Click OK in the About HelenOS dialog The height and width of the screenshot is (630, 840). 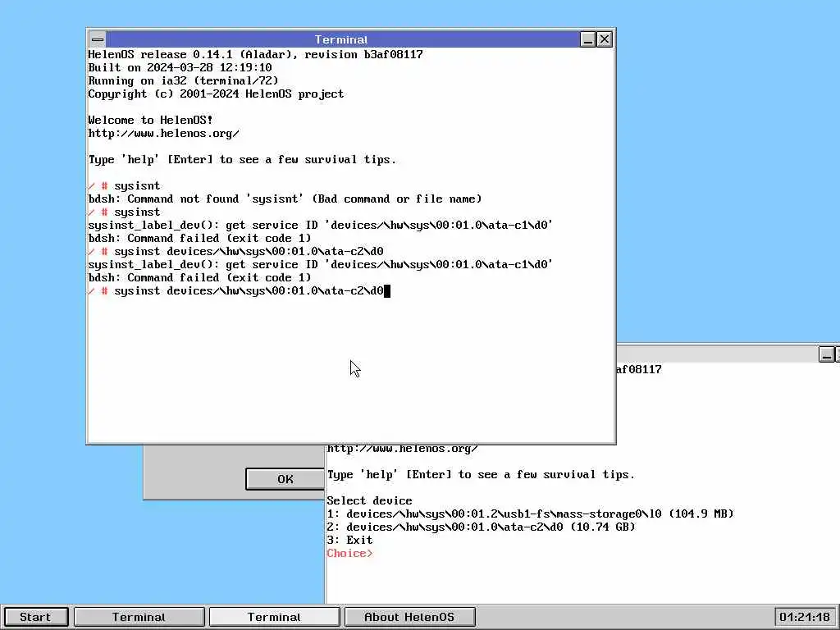point(285,479)
